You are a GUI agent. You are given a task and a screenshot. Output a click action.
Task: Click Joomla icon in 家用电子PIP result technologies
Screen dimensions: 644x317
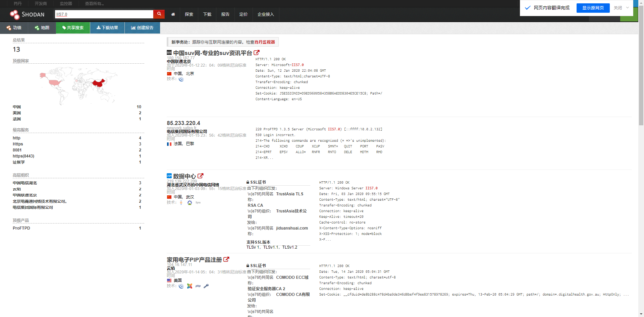[x=190, y=286]
